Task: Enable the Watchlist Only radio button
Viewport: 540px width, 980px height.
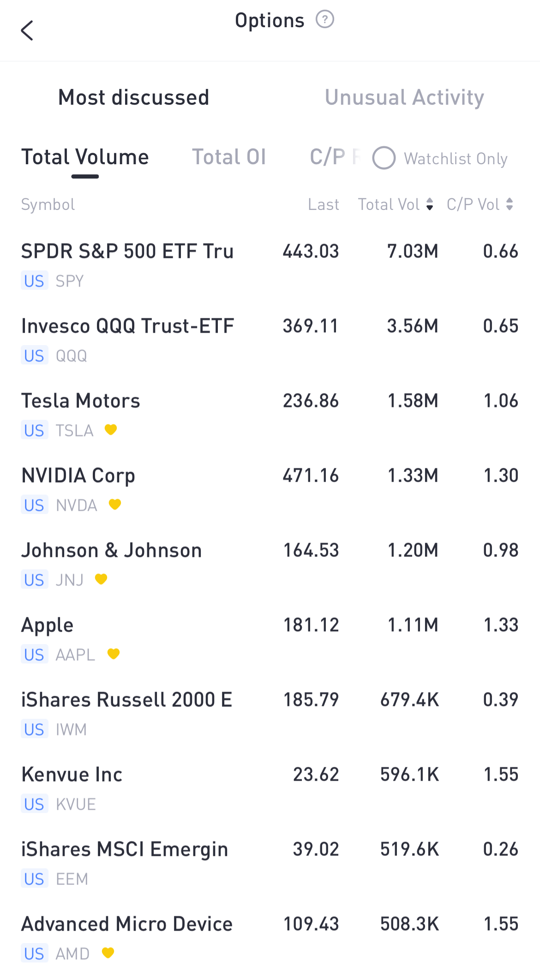Action: coord(384,158)
